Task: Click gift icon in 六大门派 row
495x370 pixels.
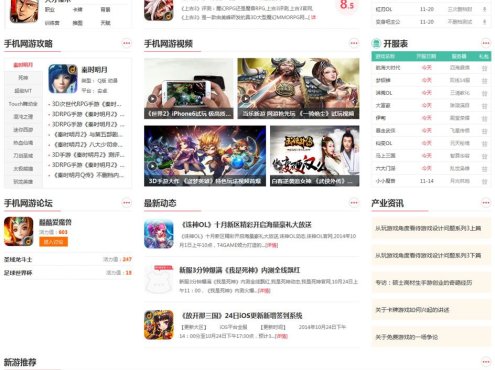Action: click(x=484, y=169)
